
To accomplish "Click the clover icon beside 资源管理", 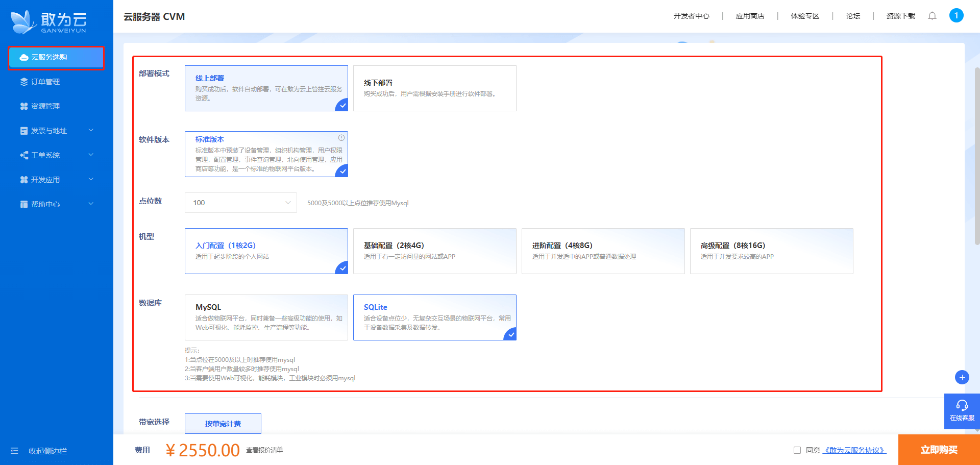I will (24, 106).
